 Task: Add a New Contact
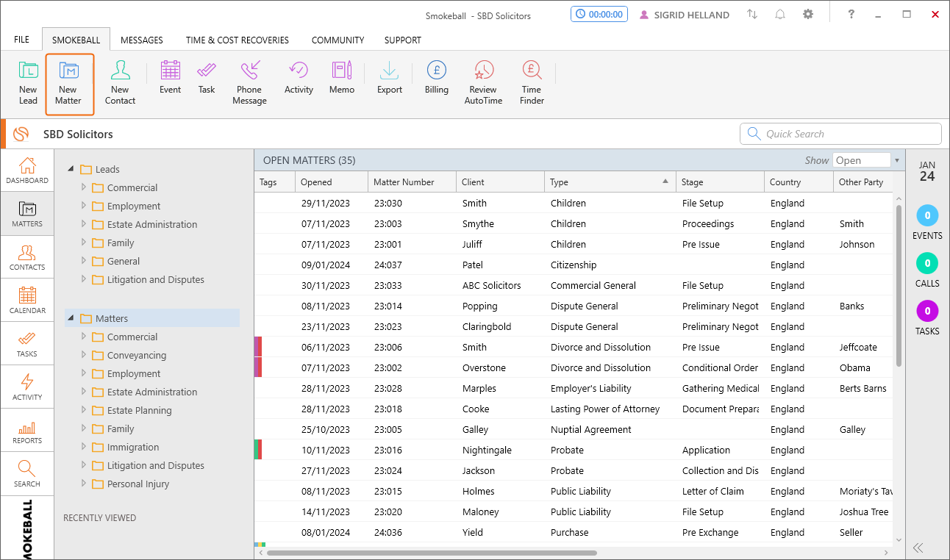[x=120, y=83]
